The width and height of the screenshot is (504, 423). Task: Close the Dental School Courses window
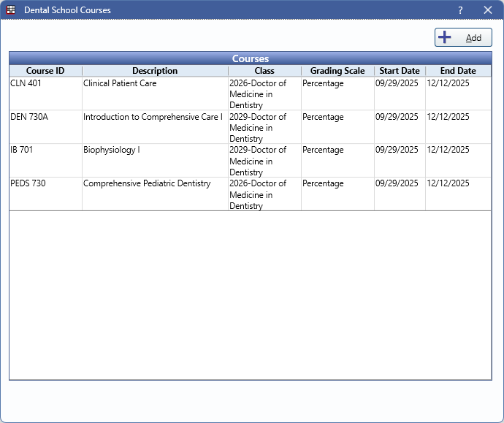[x=488, y=10]
